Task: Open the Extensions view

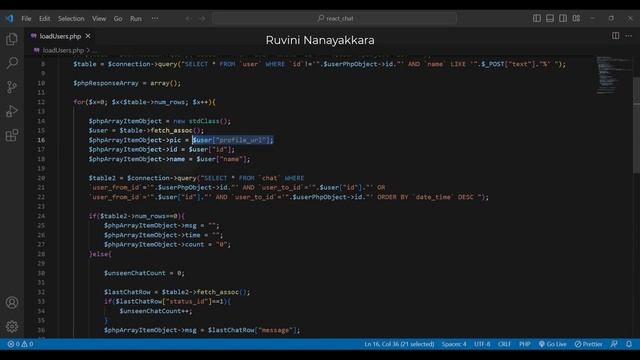Action: click(x=12, y=135)
